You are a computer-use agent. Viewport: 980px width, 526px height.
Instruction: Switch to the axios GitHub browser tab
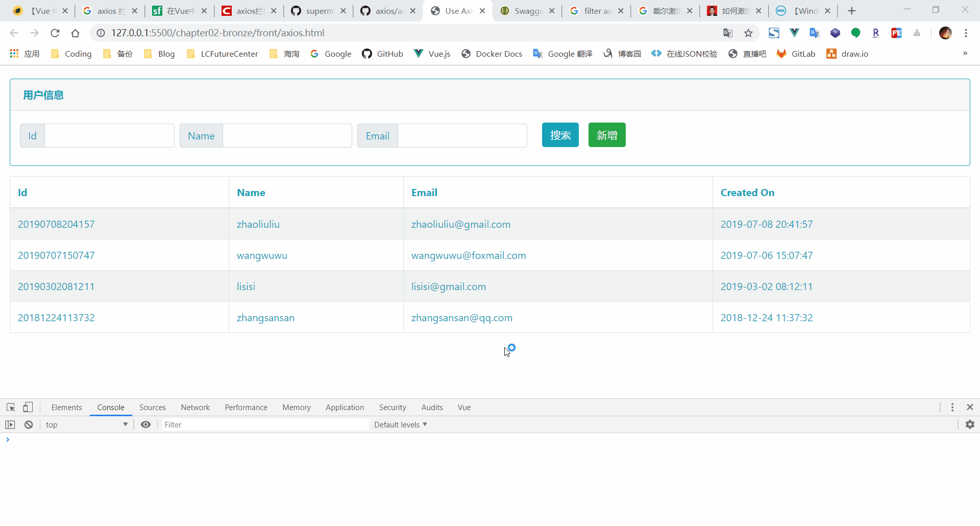[388, 11]
